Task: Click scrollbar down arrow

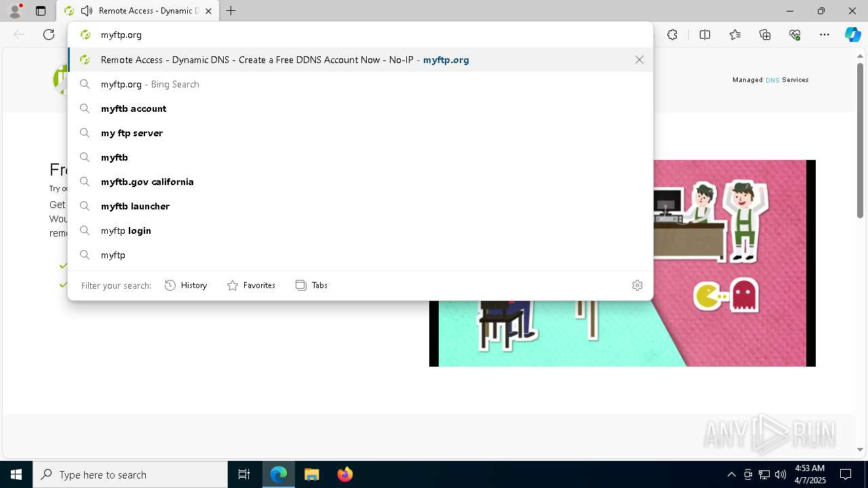Action: [861, 449]
